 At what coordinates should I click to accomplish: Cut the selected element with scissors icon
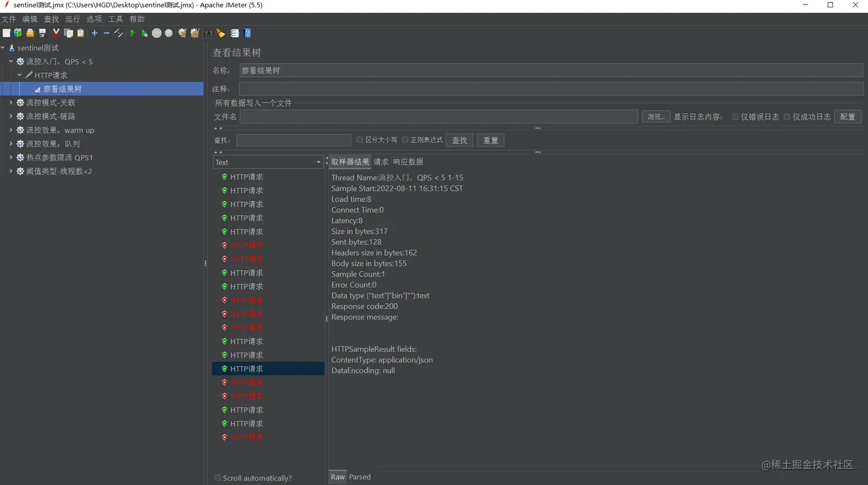pyautogui.click(x=56, y=33)
